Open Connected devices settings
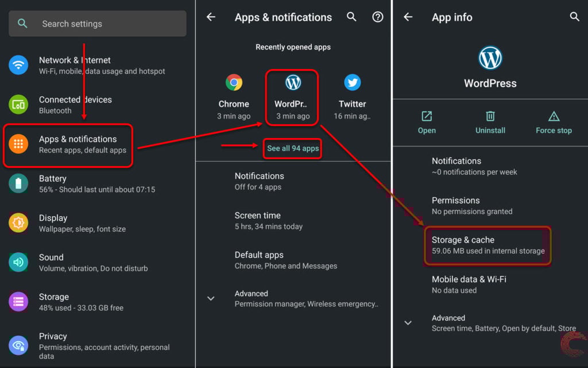Image resolution: width=588 pixels, height=368 pixels. [x=98, y=105]
